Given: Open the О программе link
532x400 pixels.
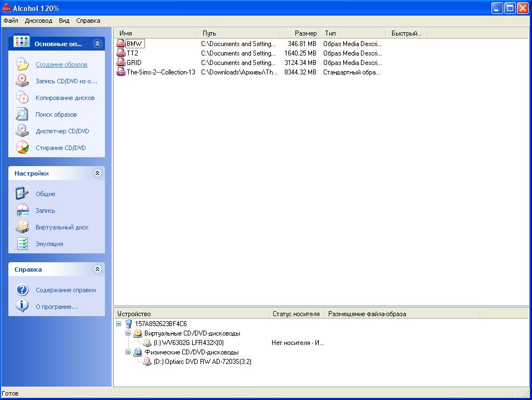Looking at the screenshot, I should 57,307.
